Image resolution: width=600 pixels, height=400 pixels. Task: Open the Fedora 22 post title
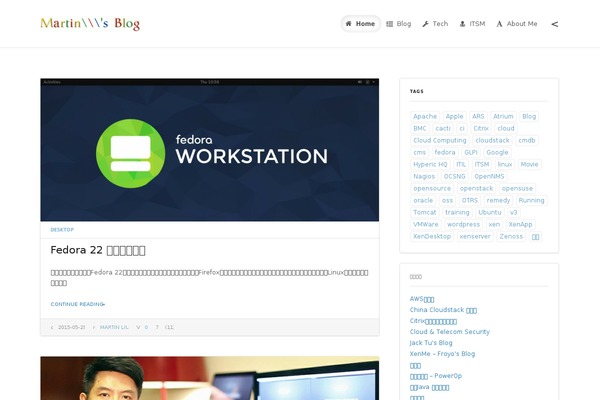(98, 250)
